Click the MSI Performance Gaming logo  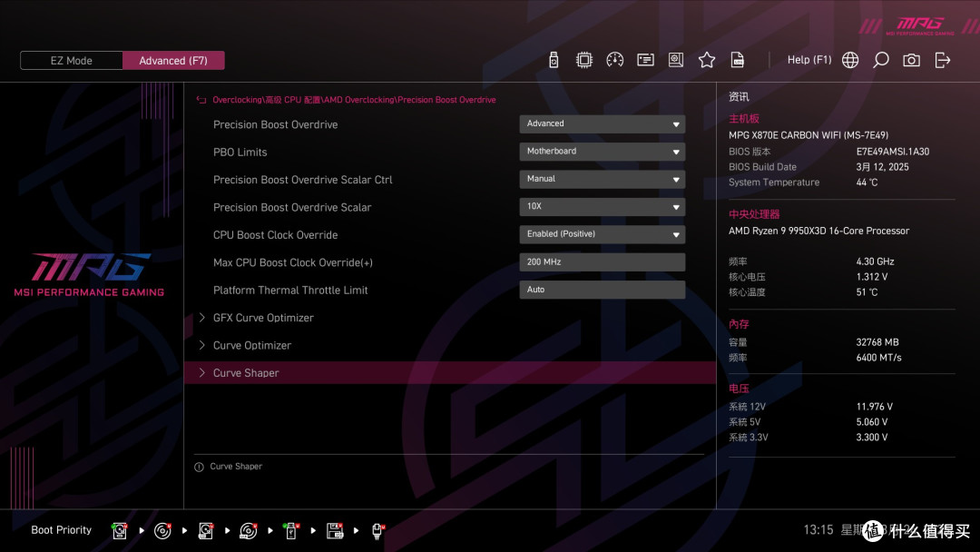(x=89, y=274)
